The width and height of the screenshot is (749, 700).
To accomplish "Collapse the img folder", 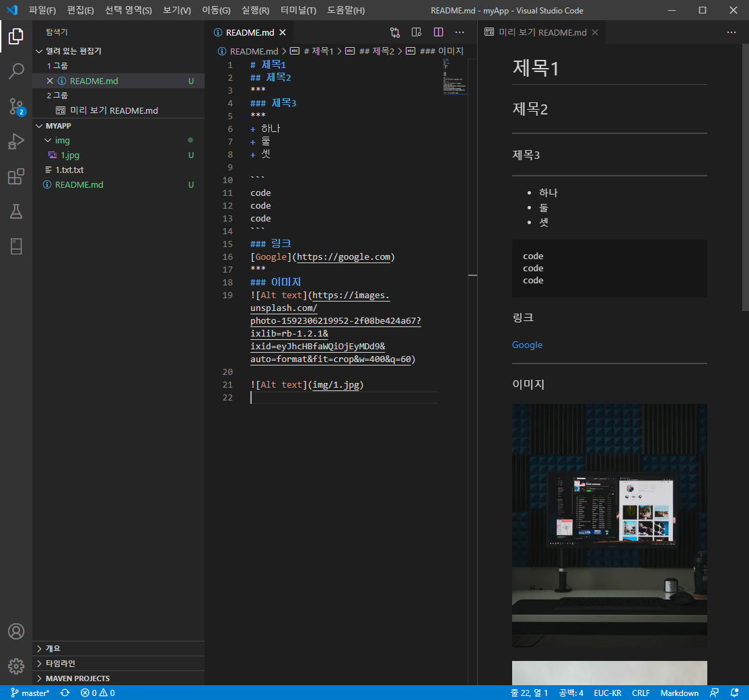I will click(x=118, y=141).
